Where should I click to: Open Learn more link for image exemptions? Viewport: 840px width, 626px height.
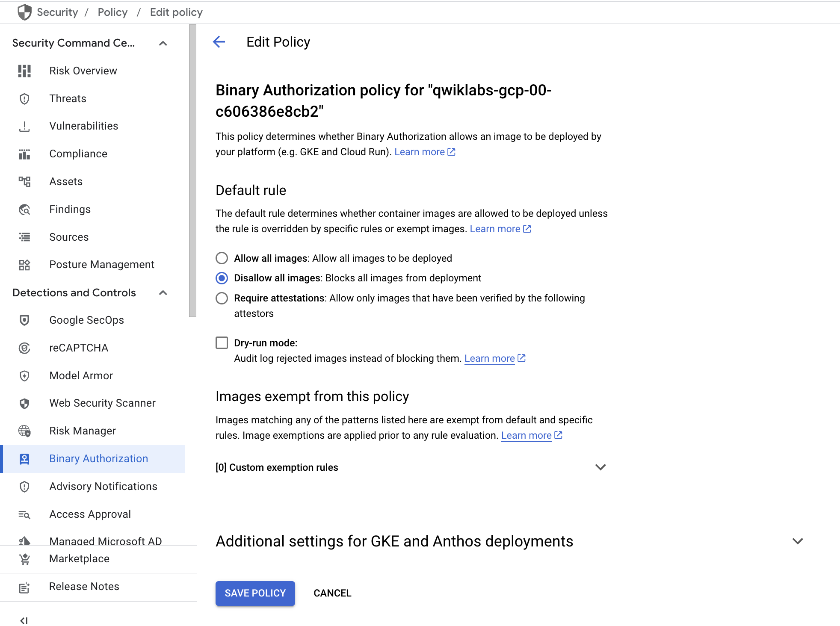coord(526,436)
